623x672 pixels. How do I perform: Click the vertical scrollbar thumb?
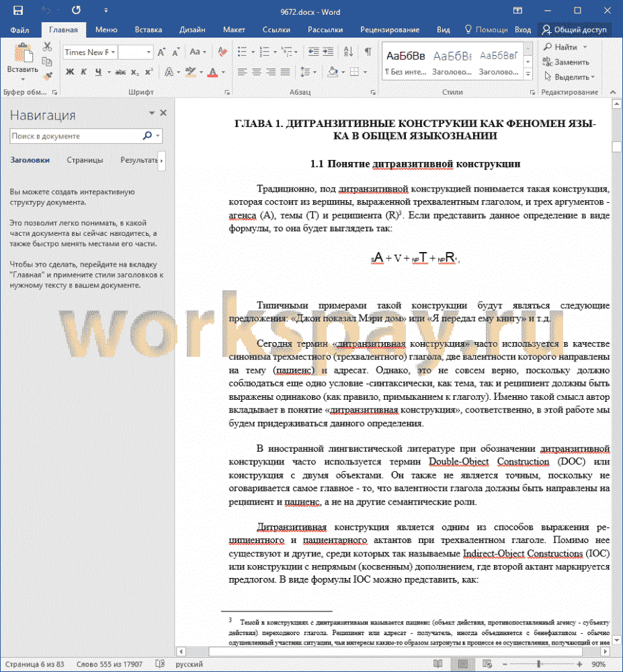pyautogui.click(x=616, y=146)
